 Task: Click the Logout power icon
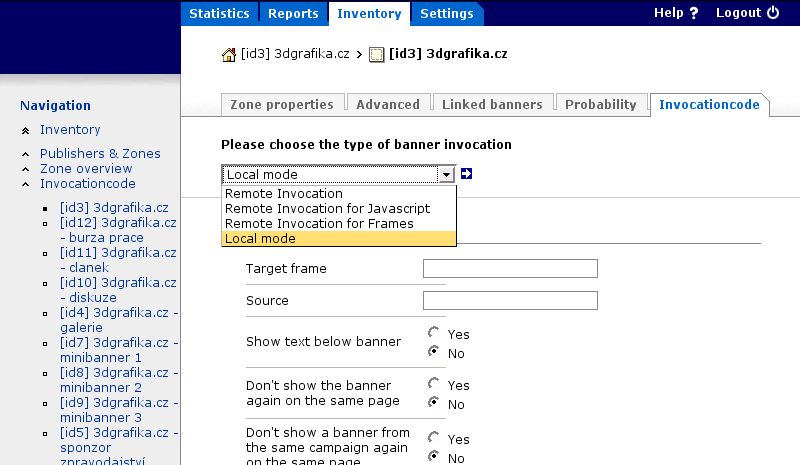click(773, 13)
